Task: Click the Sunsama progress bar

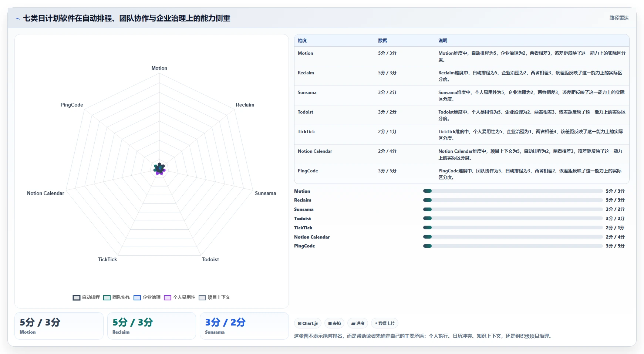Action: tap(513, 209)
